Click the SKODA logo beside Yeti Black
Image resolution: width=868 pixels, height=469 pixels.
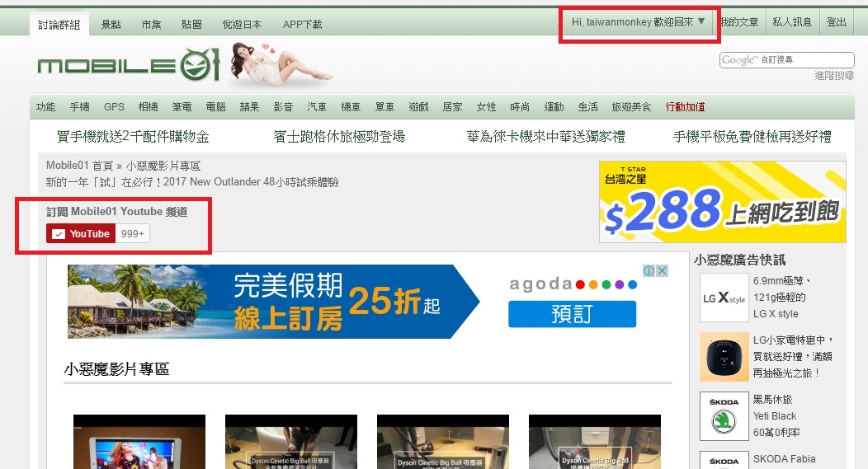point(724,416)
